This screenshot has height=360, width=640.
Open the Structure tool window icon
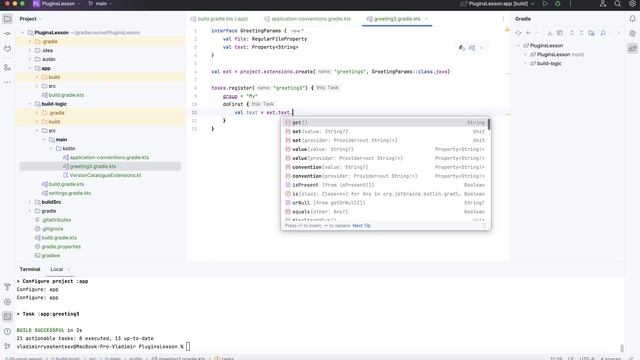click(7, 67)
